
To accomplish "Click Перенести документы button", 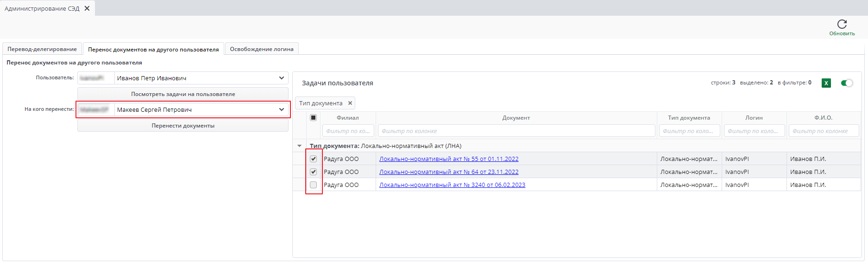I will (x=183, y=125).
